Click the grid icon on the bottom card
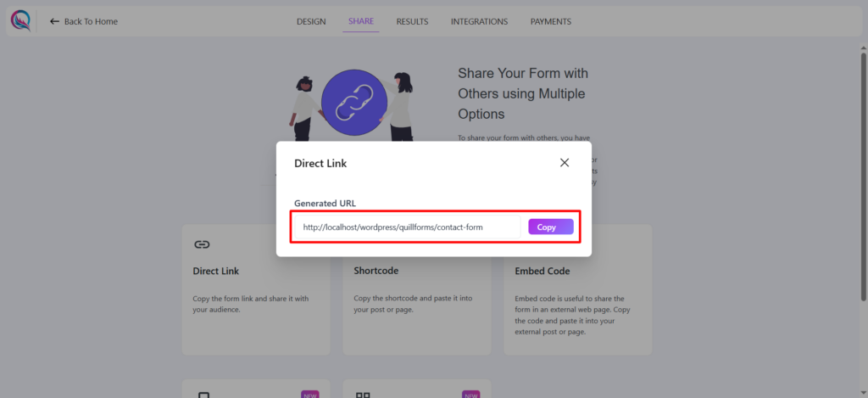The height and width of the screenshot is (398, 868). (x=363, y=395)
